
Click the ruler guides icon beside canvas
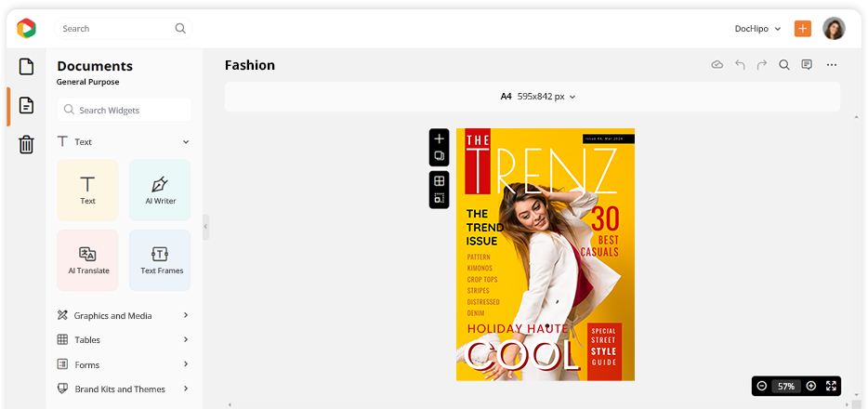coord(439,198)
